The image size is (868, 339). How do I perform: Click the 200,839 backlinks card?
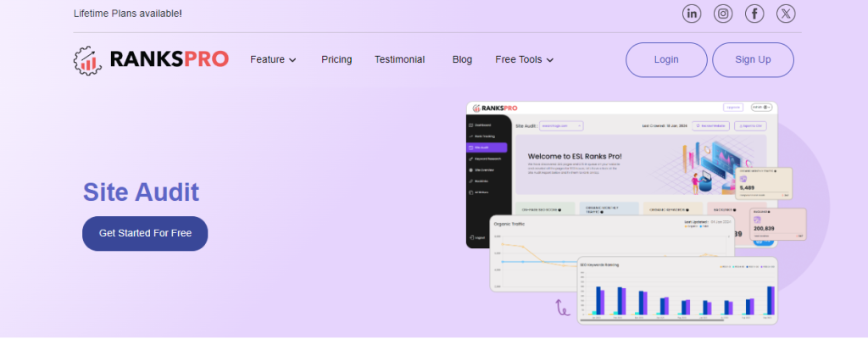click(x=778, y=225)
